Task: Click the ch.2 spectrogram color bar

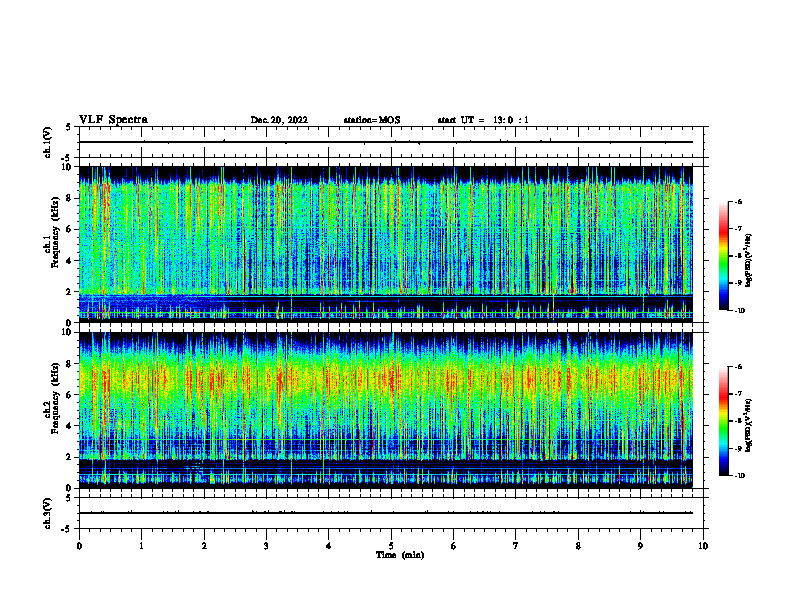Action: [724, 421]
